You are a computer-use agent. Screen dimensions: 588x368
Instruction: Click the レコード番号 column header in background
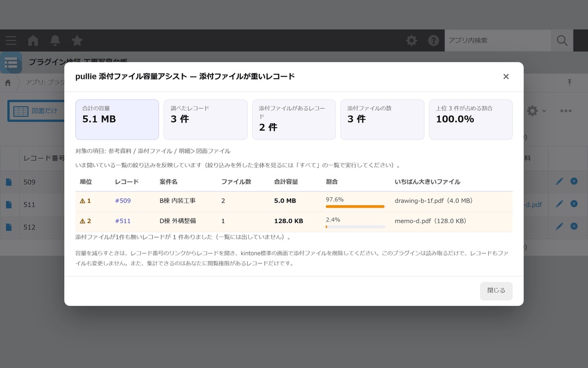point(44,158)
